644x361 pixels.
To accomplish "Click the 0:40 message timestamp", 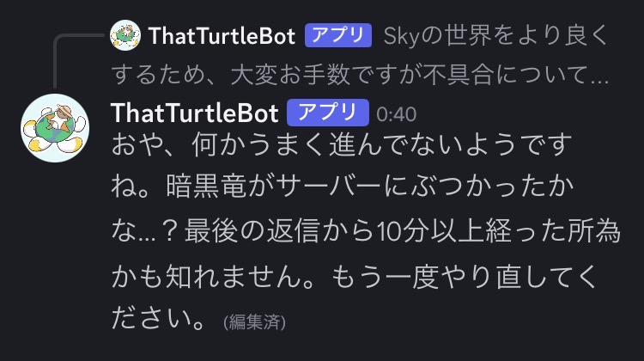I will (397, 113).
